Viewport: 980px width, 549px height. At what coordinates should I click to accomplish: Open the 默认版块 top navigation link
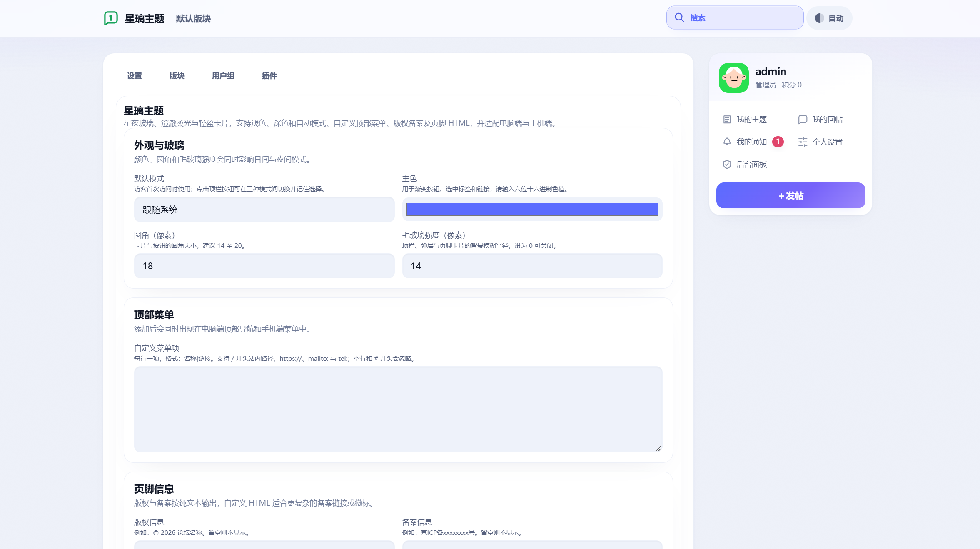(193, 19)
